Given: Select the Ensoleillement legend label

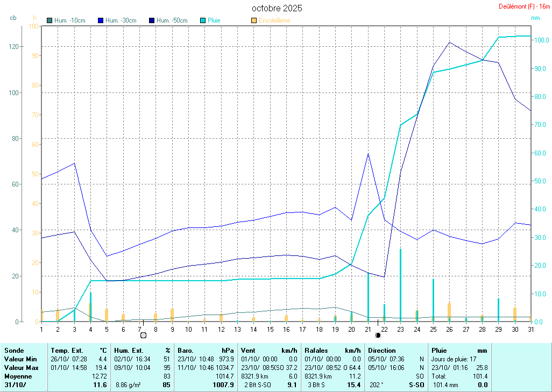Looking at the screenshot, I should click(x=274, y=20).
